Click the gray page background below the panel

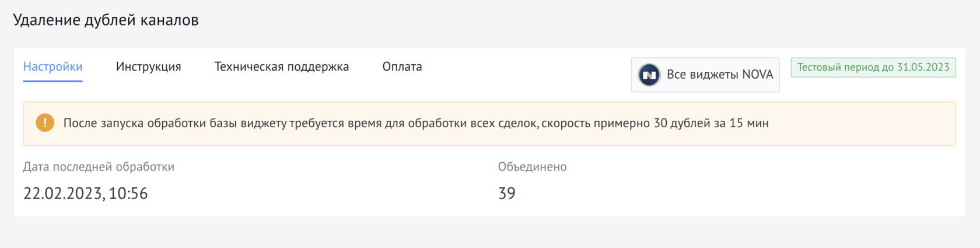490,233
